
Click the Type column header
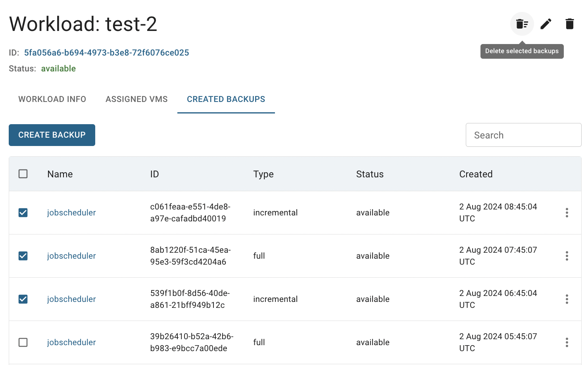click(x=263, y=174)
